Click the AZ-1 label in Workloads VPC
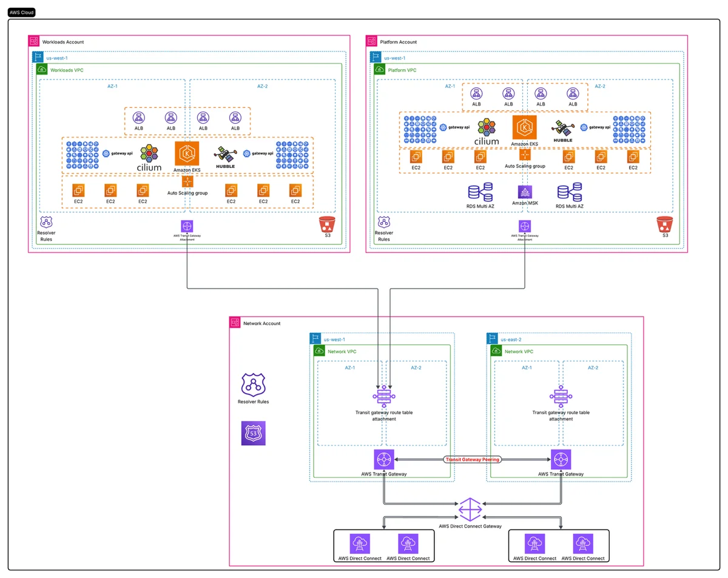 point(112,86)
